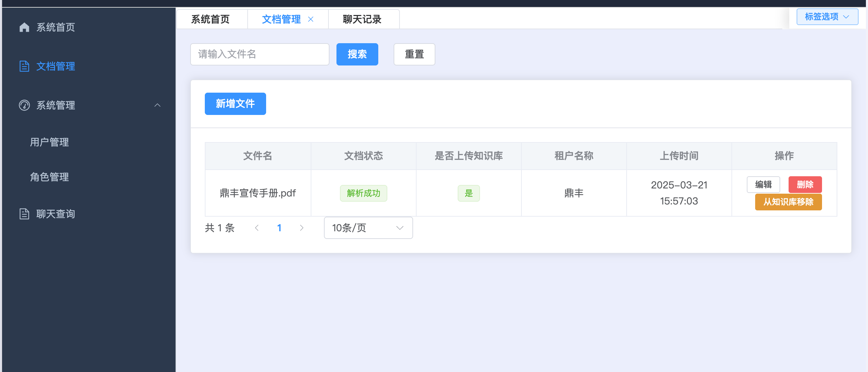Viewport: 868px width, 372px height.
Task: Select 角色管理 from the sidebar menu
Action: click(49, 177)
